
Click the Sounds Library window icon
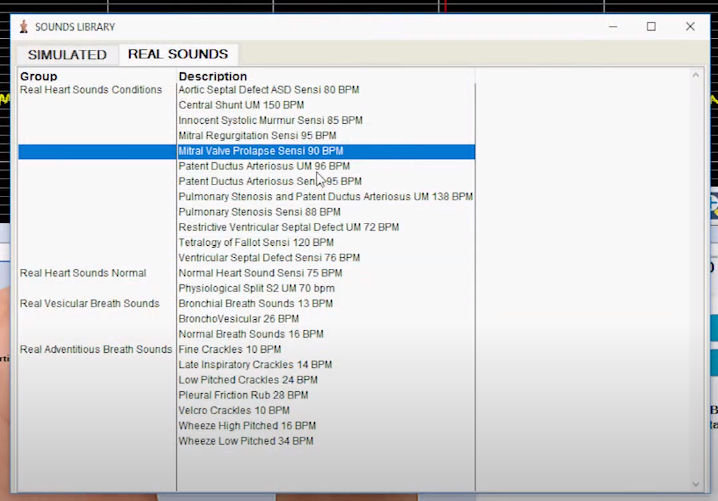[x=24, y=27]
